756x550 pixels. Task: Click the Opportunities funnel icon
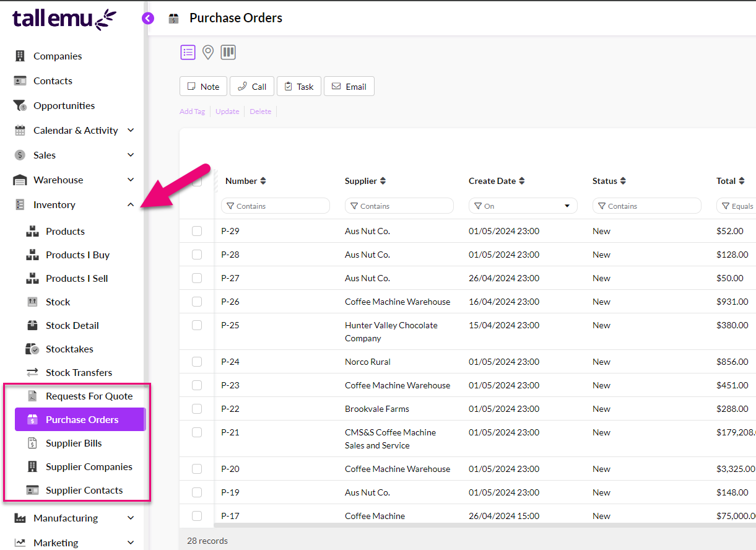(x=19, y=105)
